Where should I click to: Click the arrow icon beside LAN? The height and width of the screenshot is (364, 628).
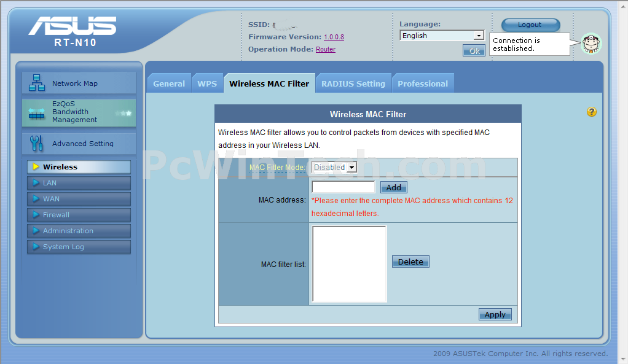point(36,183)
